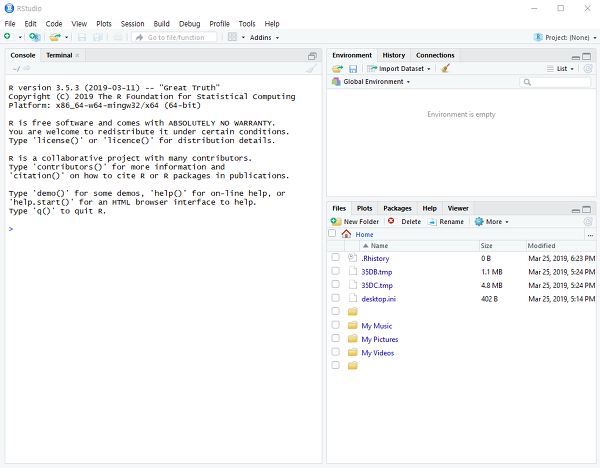
Task: Click the load workspace folder icon
Action: [337, 68]
